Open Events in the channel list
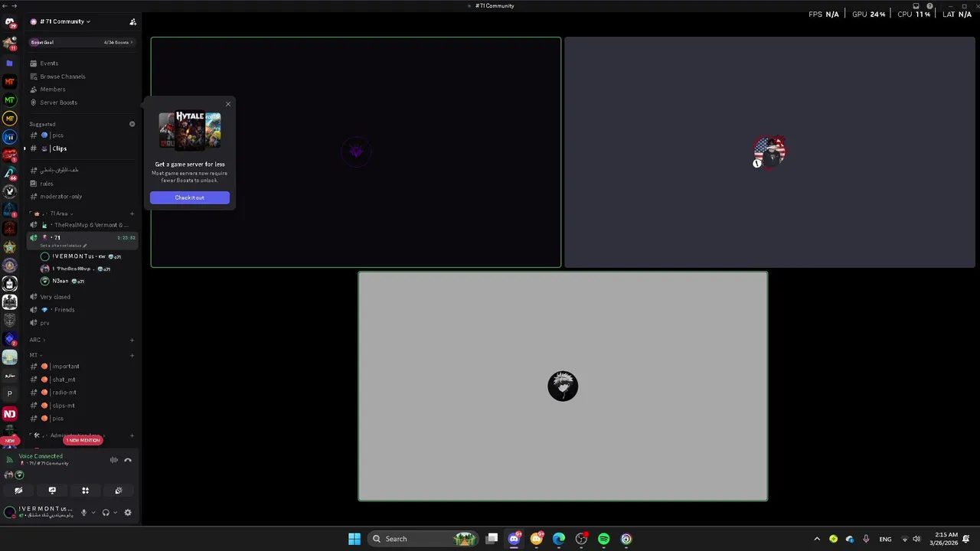The image size is (980, 551). 82,64
